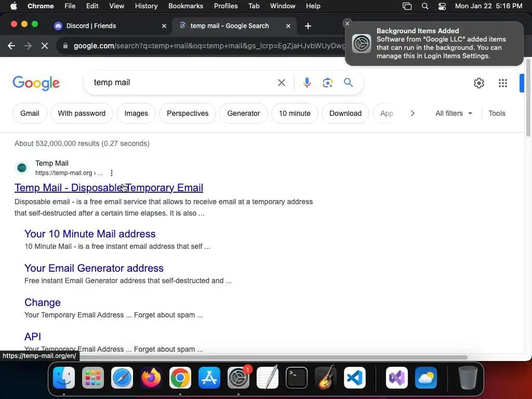
Task: Launch Firefox from the Dock
Action: click(x=151, y=378)
